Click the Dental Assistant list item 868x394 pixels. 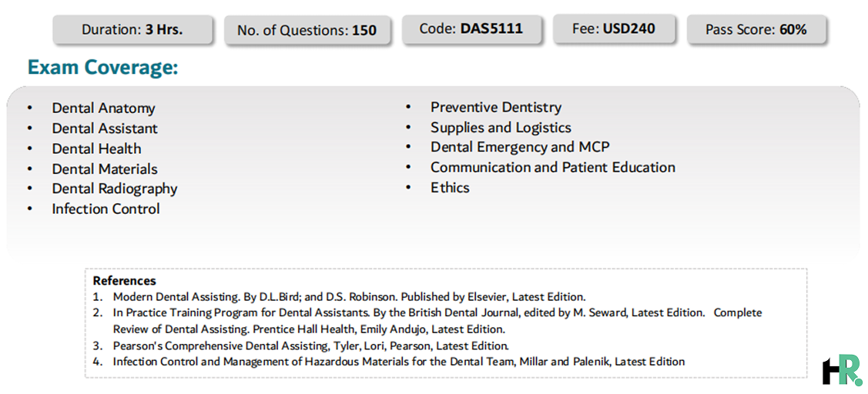[105, 129]
